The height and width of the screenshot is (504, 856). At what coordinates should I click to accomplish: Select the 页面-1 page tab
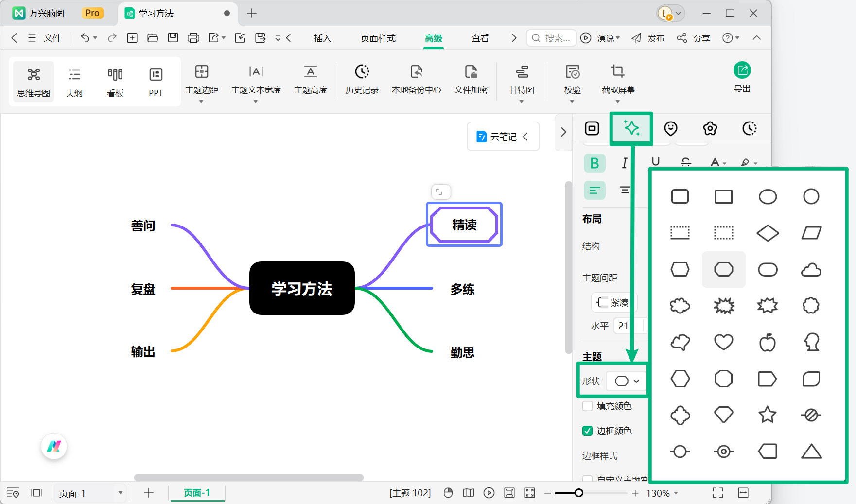197,493
